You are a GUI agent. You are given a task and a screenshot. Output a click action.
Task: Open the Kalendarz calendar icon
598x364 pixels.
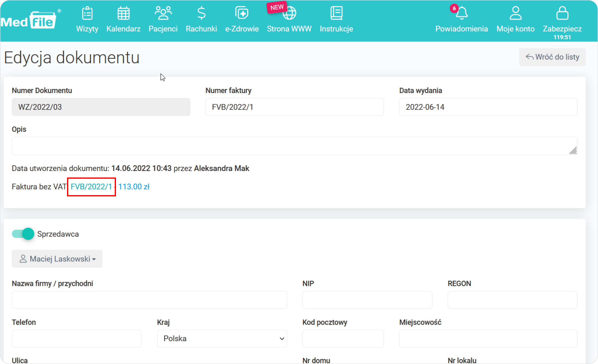coord(123,13)
